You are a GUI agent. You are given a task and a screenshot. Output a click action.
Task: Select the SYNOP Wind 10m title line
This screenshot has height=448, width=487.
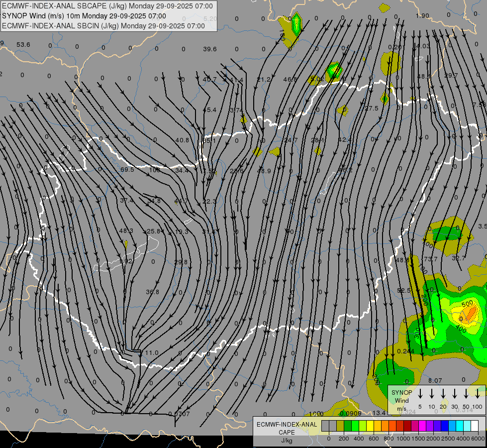tap(84, 16)
